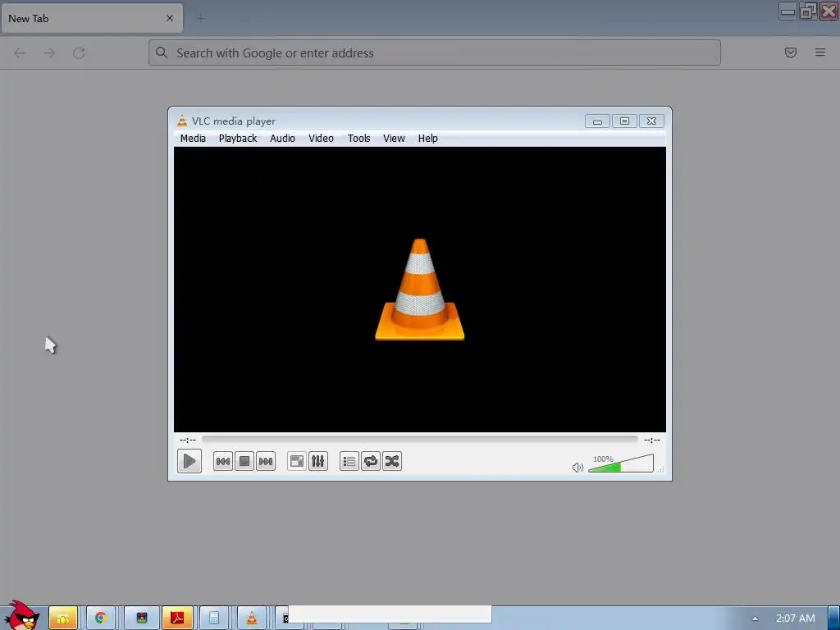This screenshot has width=840, height=630.
Task: Mute audio using speaker icon
Action: tap(577, 467)
